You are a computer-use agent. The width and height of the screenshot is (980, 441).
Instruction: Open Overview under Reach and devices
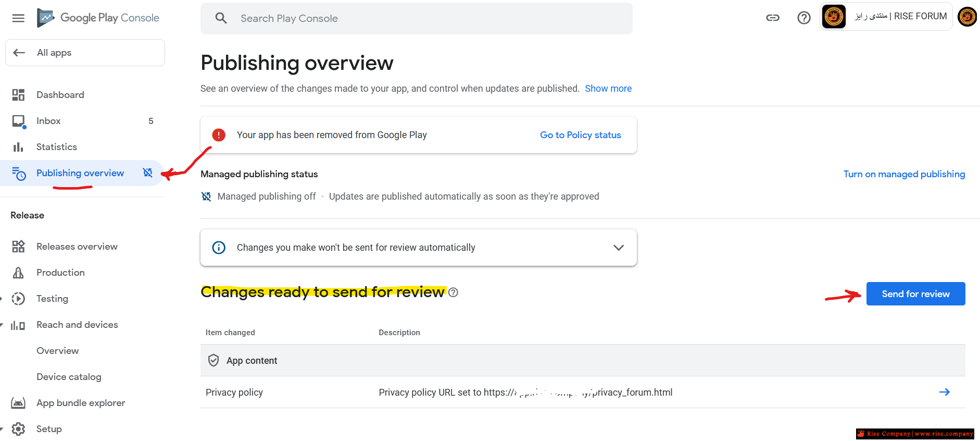tap(58, 351)
